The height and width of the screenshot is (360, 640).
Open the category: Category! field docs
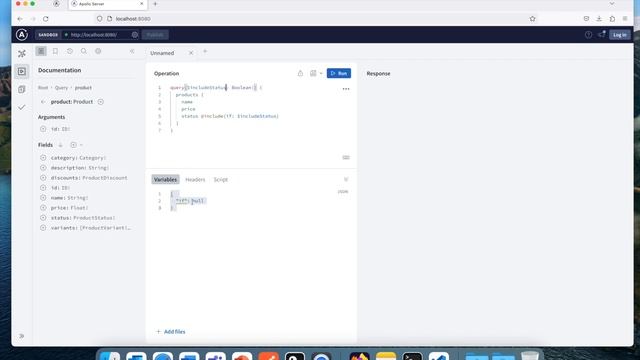tap(78, 158)
